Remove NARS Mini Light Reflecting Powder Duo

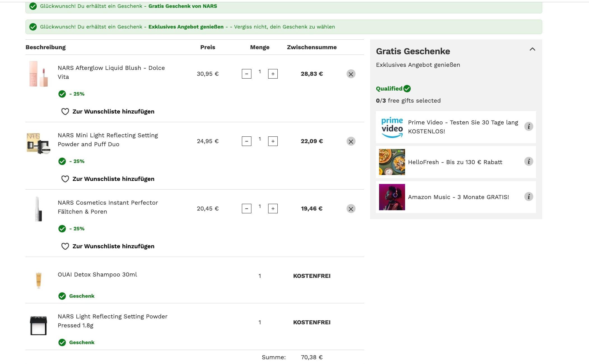351,141
